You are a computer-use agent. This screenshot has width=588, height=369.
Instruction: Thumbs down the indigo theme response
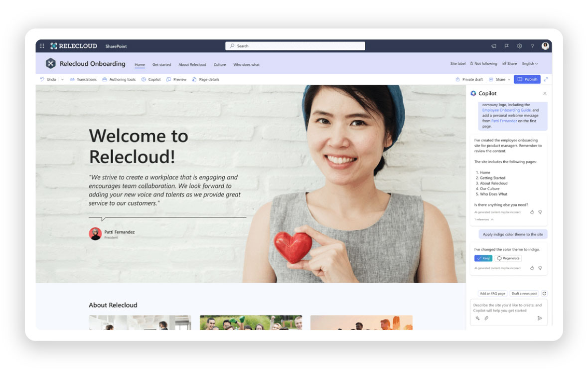[x=540, y=268]
